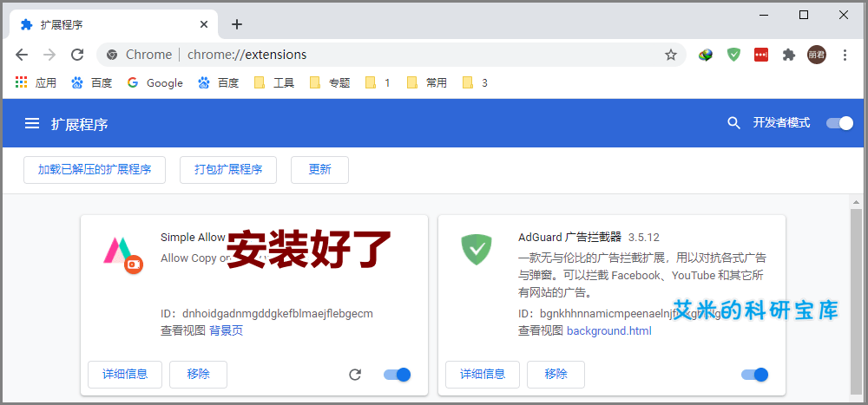Screen dimensions: 868x405
Task: Click the 打包扩展程序 button
Action: [228, 170]
